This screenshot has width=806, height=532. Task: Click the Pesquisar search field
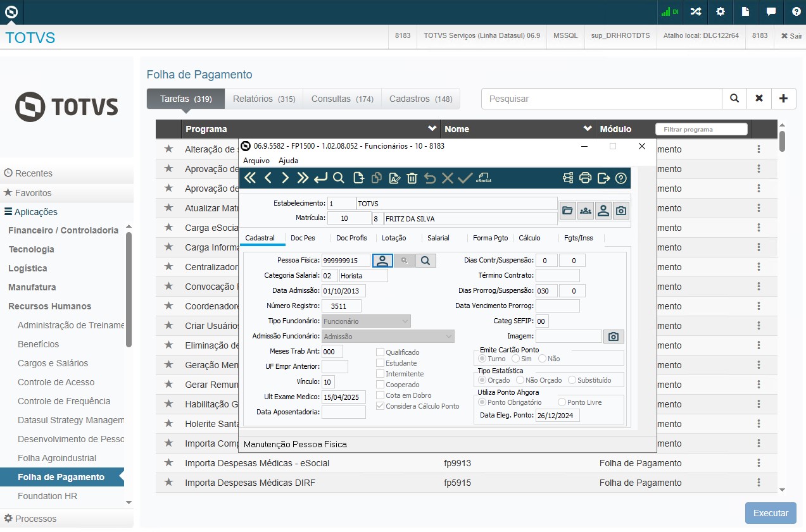(601, 99)
